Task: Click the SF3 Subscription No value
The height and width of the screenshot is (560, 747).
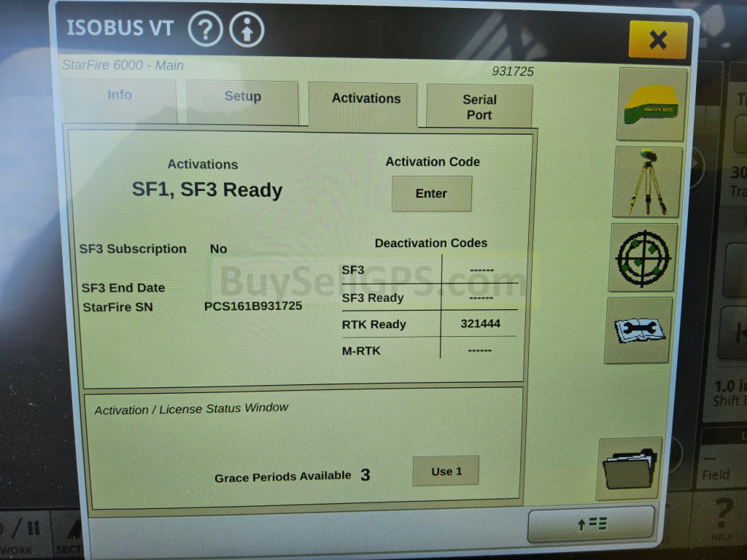Action: [219, 249]
